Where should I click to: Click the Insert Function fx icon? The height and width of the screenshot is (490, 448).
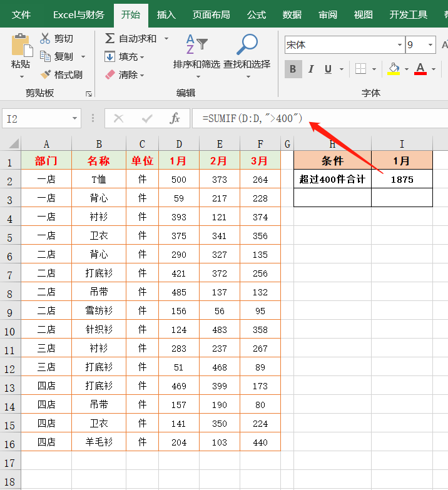[175, 118]
